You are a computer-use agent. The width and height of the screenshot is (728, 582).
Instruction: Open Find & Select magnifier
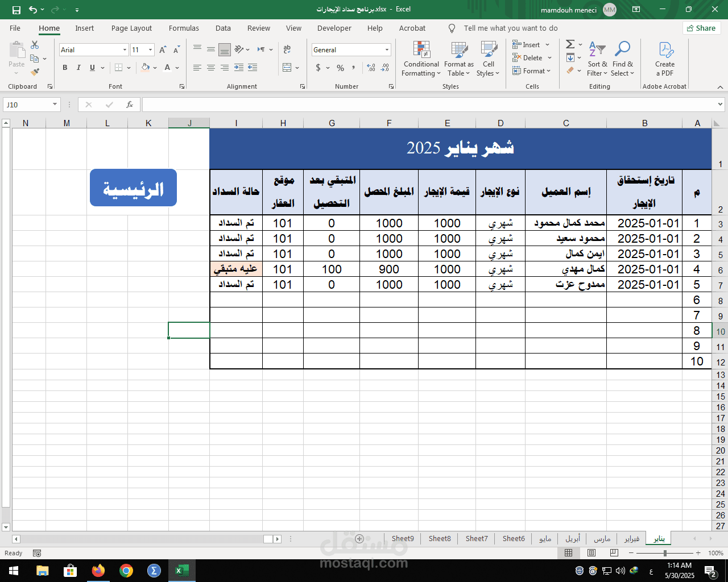coord(623,59)
